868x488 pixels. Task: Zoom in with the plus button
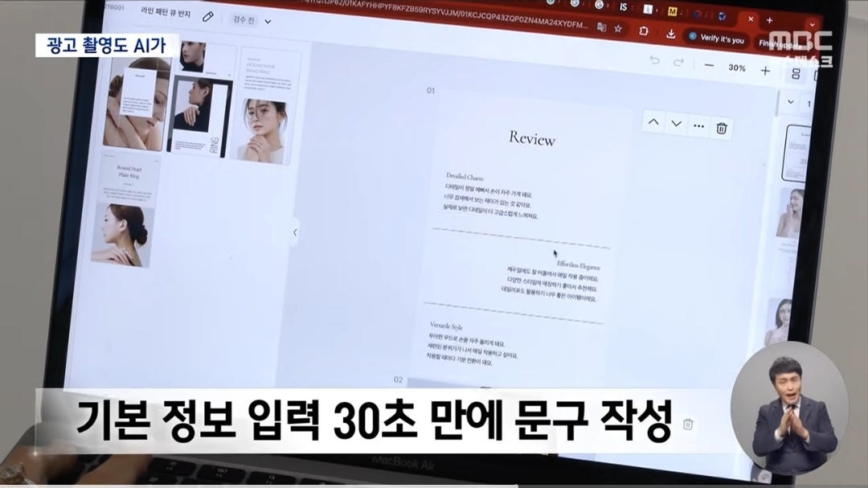[x=765, y=71]
